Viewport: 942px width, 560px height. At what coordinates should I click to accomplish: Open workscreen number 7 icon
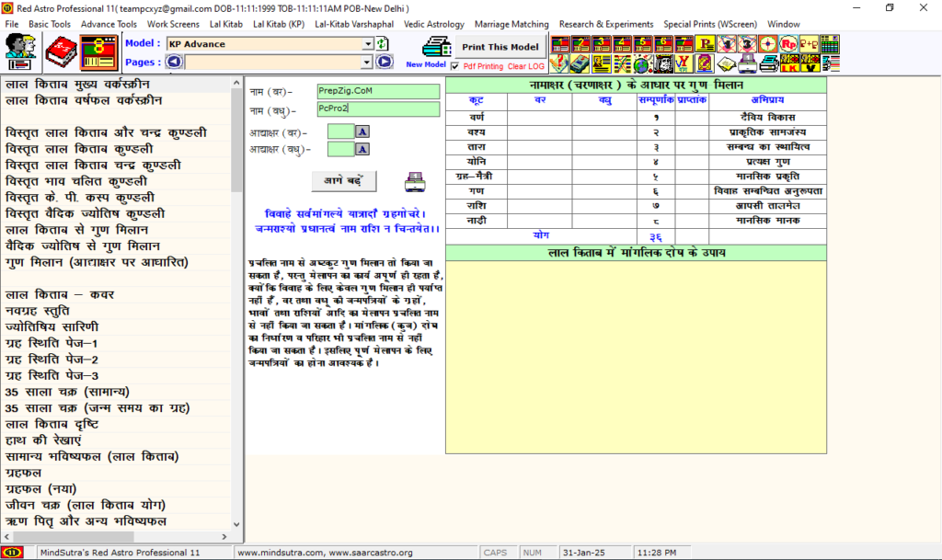click(684, 44)
